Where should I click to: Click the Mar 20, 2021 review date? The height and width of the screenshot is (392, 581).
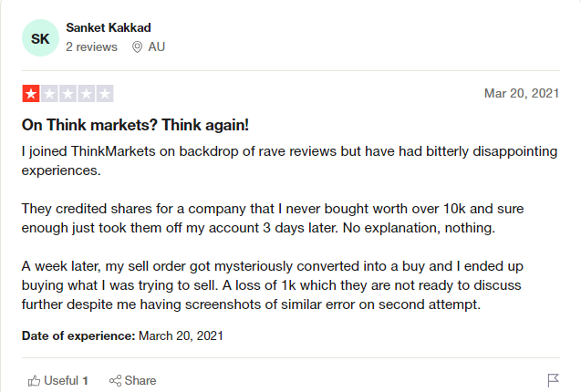(x=522, y=93)
